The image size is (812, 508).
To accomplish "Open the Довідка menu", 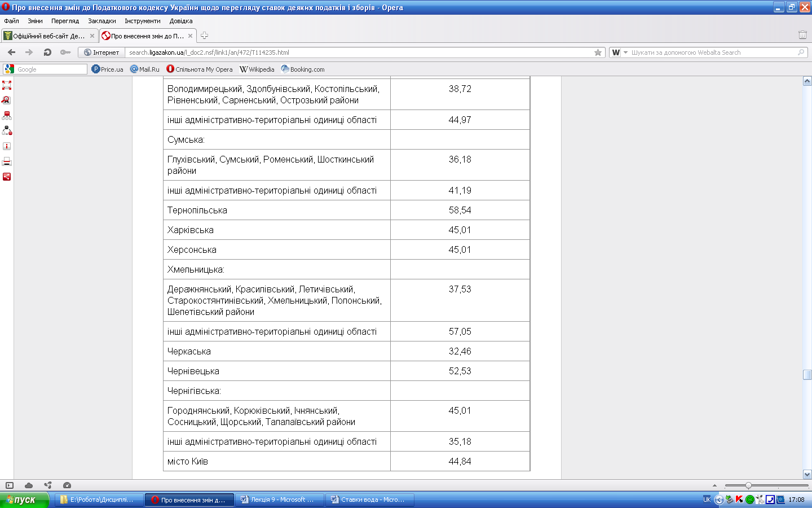I will (x=180, y=21).
